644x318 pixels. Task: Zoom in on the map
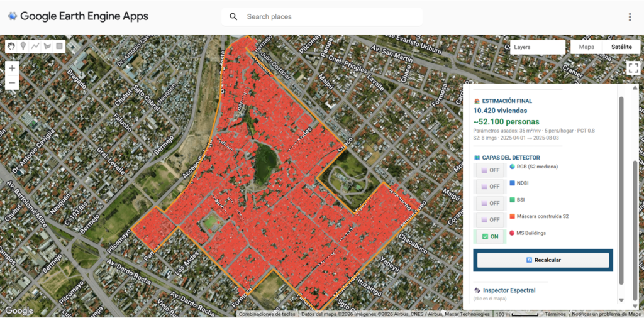[12, 68]
